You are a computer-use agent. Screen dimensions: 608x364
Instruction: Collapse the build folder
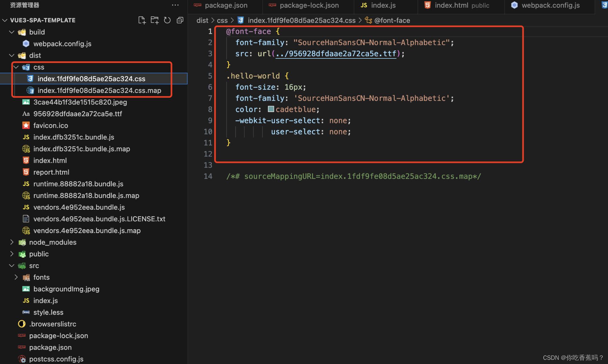(x=12, y=32)
